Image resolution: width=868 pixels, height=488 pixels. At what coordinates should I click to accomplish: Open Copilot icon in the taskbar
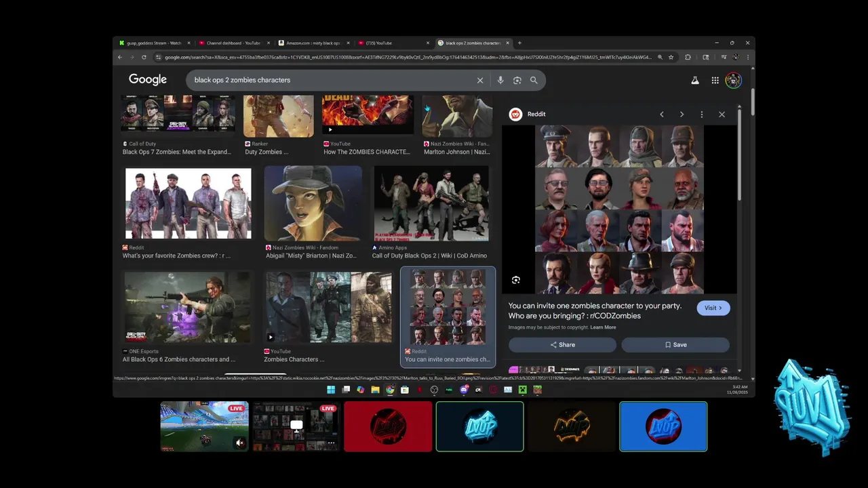[x=360, y=390]
